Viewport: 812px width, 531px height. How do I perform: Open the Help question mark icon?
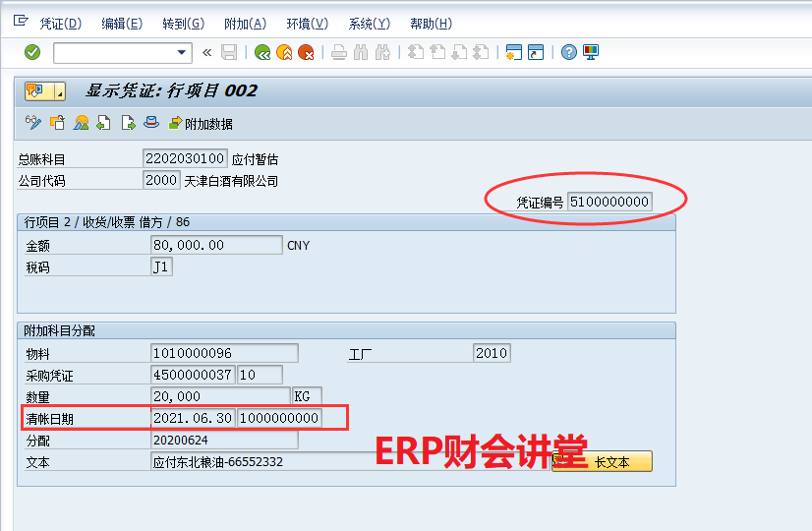pyautogui.click(x=568, y=53)
